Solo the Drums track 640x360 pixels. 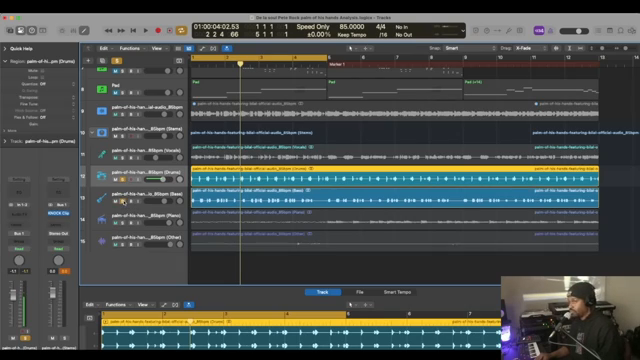(x=122, y=180)
